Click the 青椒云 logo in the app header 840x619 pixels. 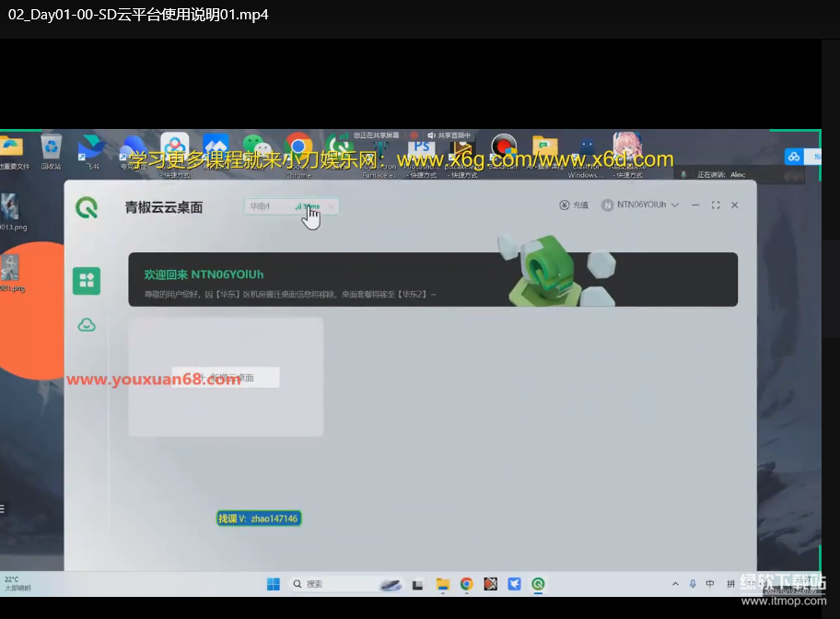click(87, 207)
